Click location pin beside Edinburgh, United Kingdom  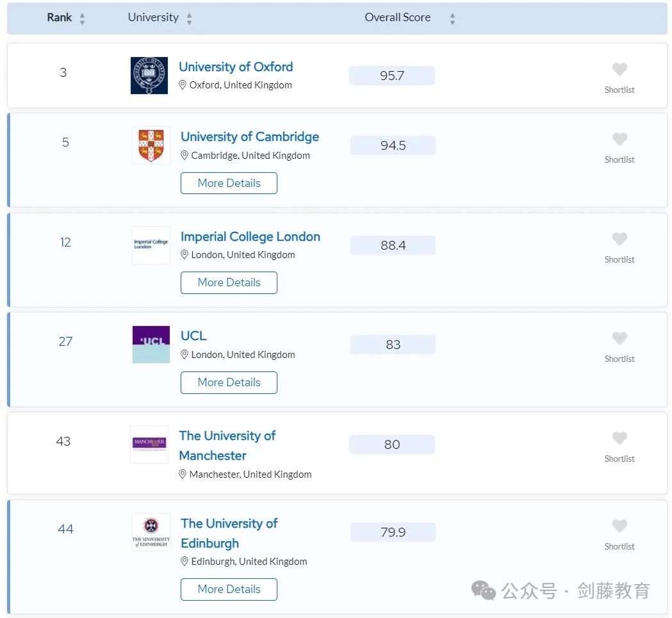click(x=184, y=562)
